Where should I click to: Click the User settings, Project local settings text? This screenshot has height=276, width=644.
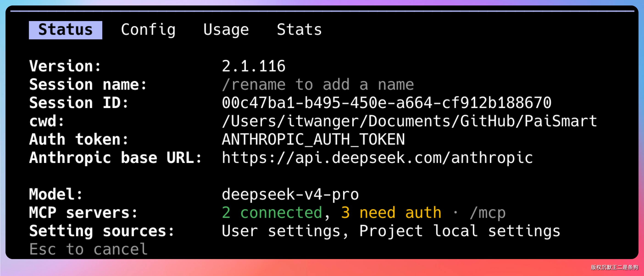(391, 231)
